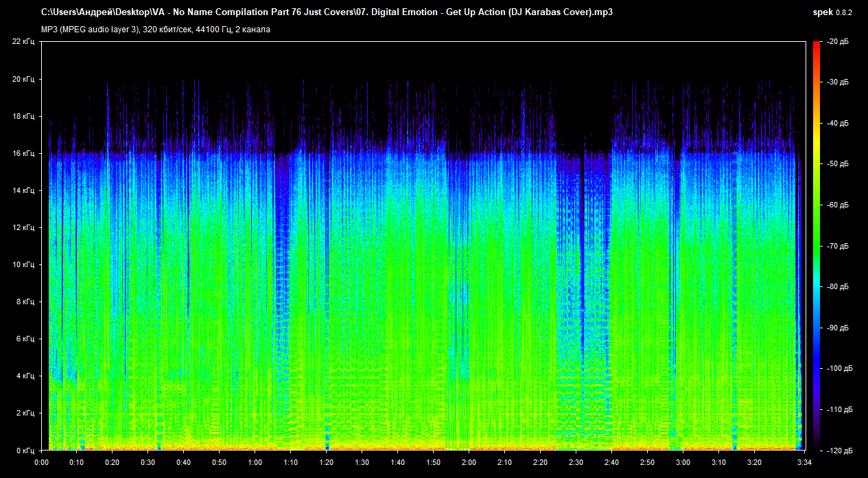
Task: Select the 16 кГц axis label
Action: point(23,153)
